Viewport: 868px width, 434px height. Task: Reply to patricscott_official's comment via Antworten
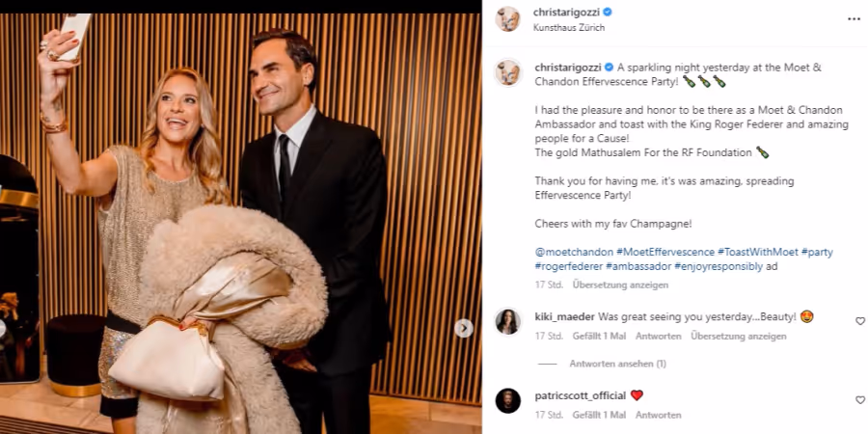coord(658,415)
